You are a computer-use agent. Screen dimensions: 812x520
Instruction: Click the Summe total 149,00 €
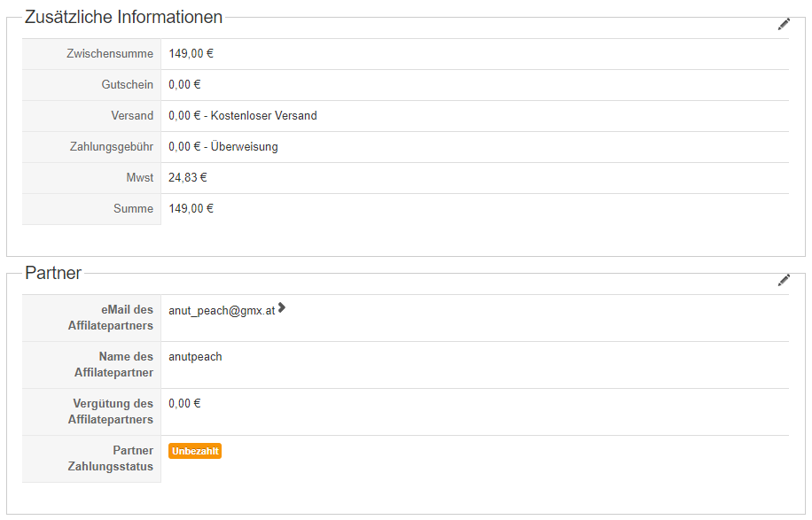click(191, 209)
